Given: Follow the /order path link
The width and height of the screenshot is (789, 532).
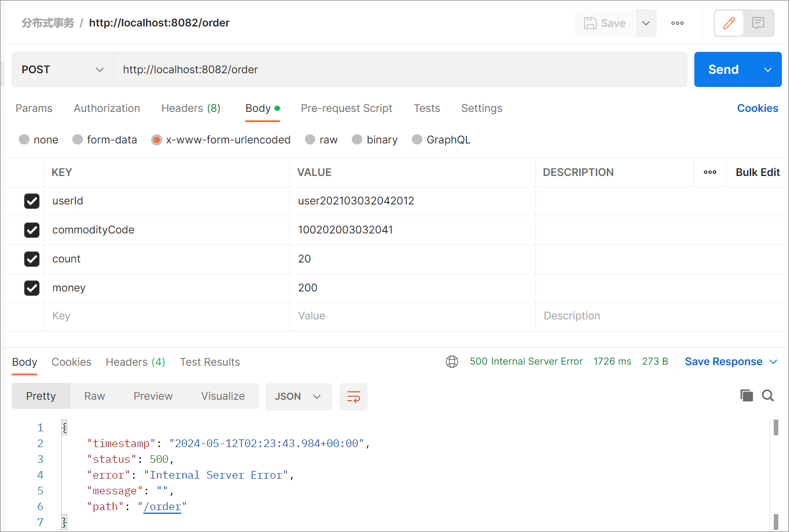Looking at the screenshot, I should (x=162, y=507).
